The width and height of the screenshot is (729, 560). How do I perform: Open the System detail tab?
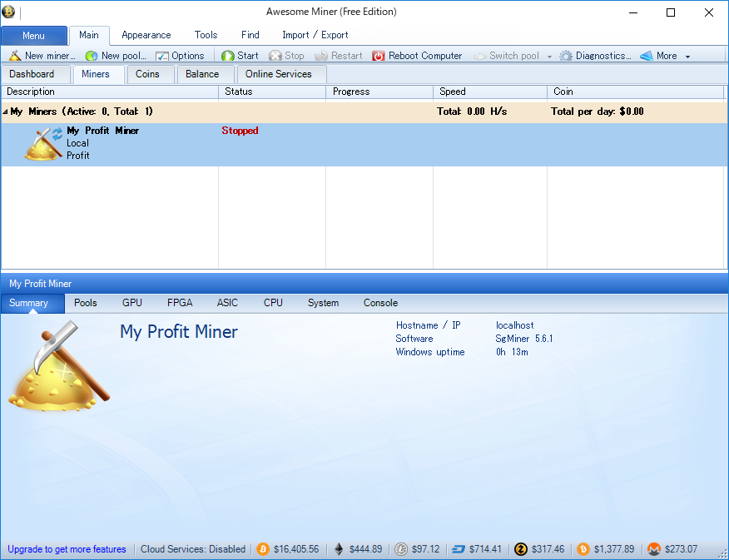pos(323,303)
